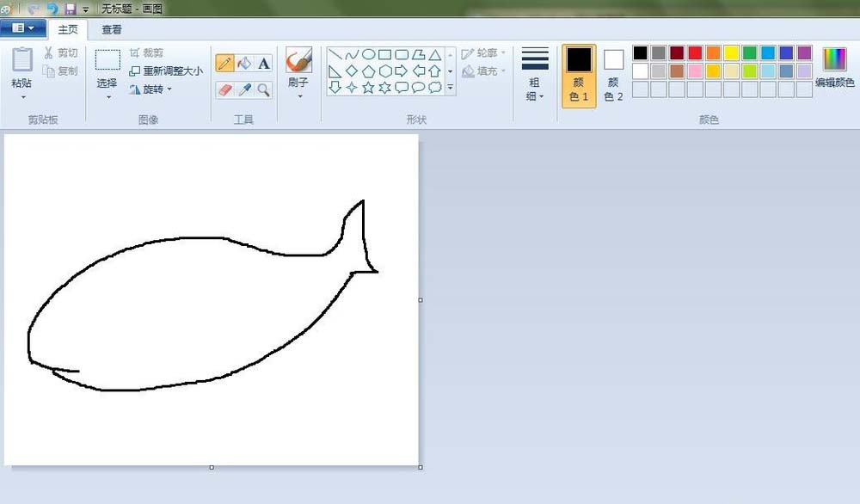Viewport: 860px width, 504px height.
Task: Pick the orange color swatch
Action: click(713, 52)
